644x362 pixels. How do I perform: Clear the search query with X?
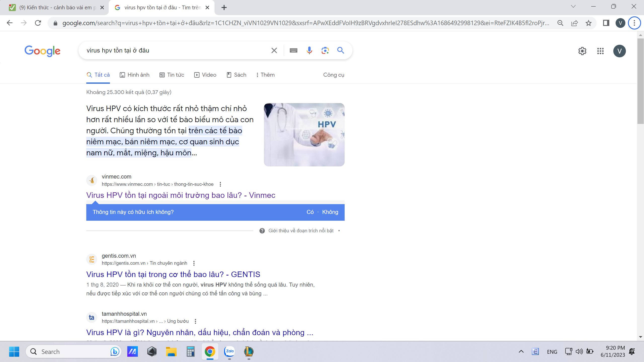point(274,51)
